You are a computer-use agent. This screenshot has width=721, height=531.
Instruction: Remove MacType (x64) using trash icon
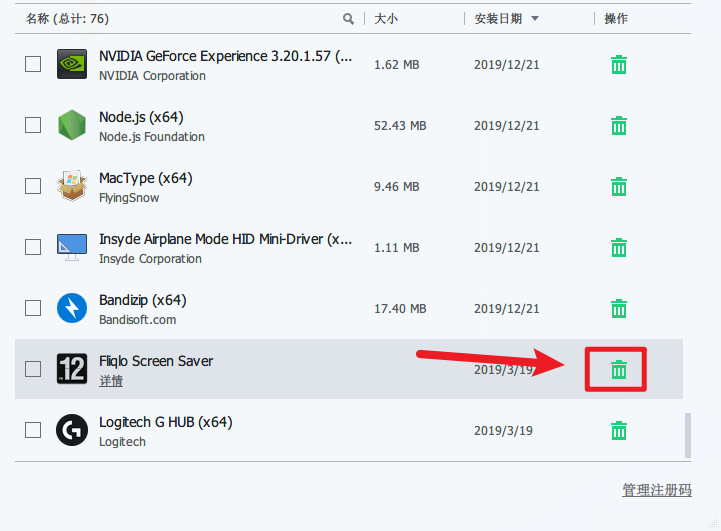coord(618,187)
